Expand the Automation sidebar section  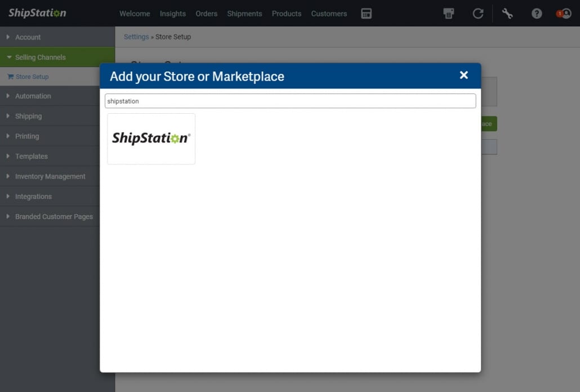pyautogui.click(x=33, y=96)
